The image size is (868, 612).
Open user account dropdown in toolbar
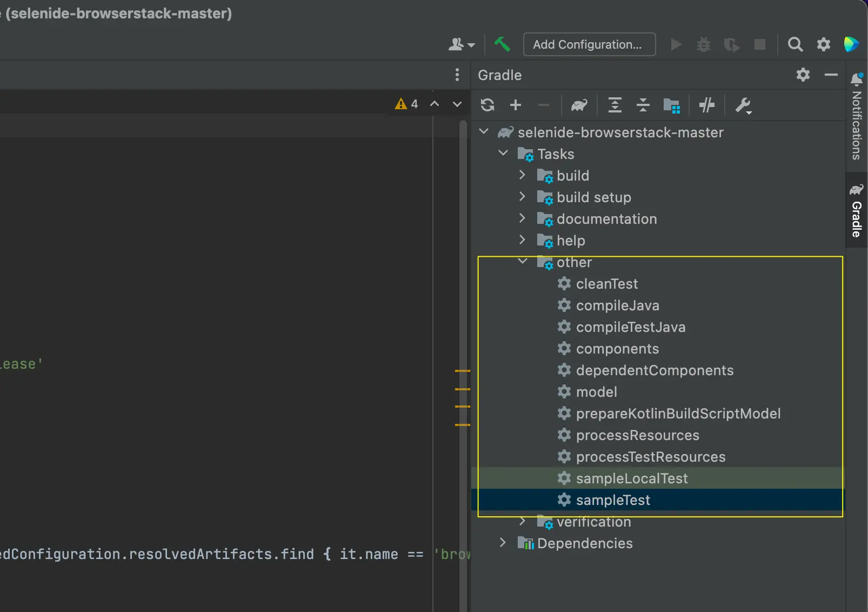461,44
